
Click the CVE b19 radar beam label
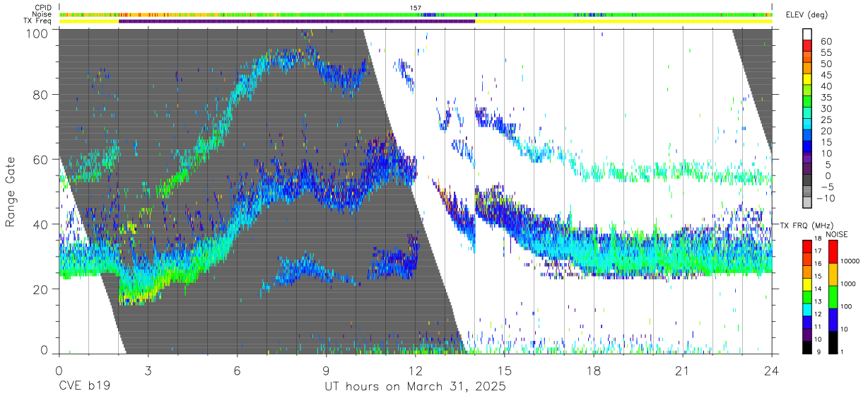(x=85, y=387)
